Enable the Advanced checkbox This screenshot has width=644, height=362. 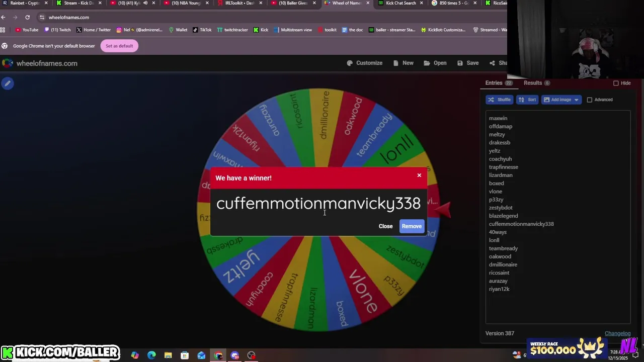point(590,100)
